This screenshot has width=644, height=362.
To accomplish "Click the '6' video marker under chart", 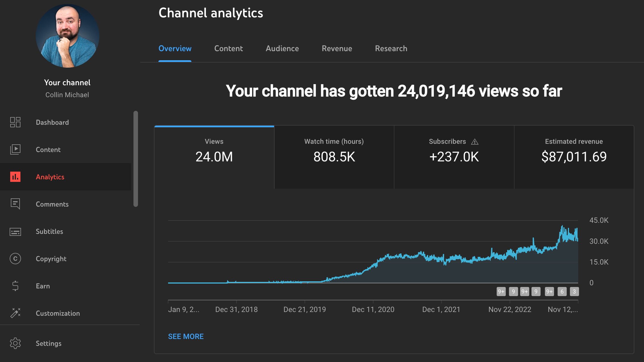I will (562, 292).
